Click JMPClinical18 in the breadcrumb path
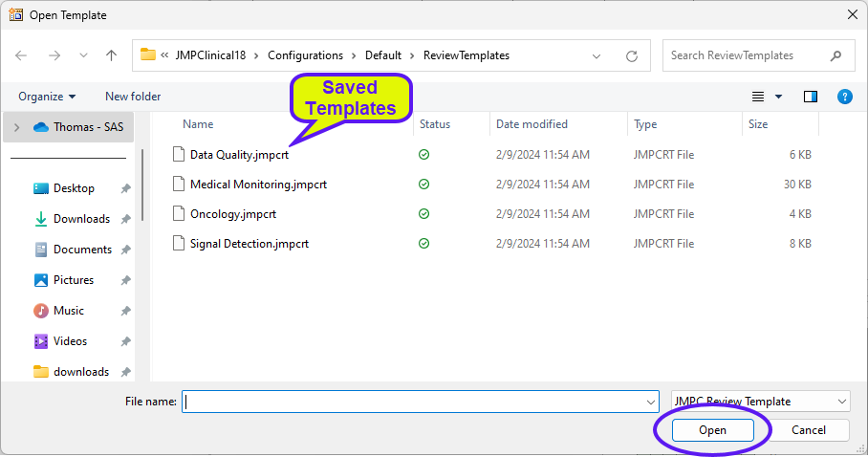The image size is (868, 457). pyautogui.click(x=210, y=55)
